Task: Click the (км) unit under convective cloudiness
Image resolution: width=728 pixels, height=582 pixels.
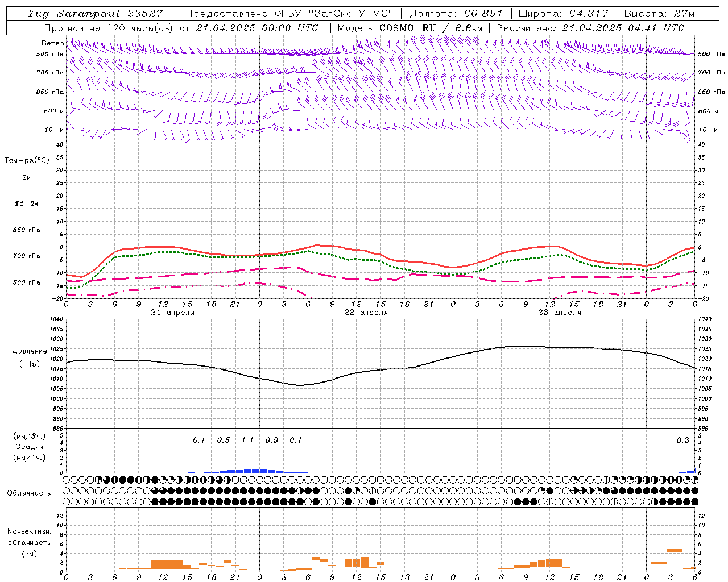Action: (29, 554)
